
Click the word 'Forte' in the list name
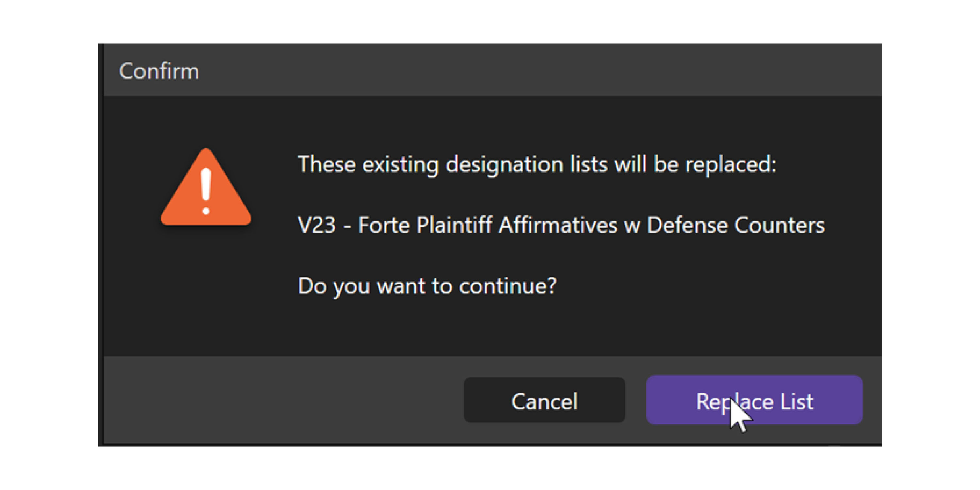pos(384,225)
